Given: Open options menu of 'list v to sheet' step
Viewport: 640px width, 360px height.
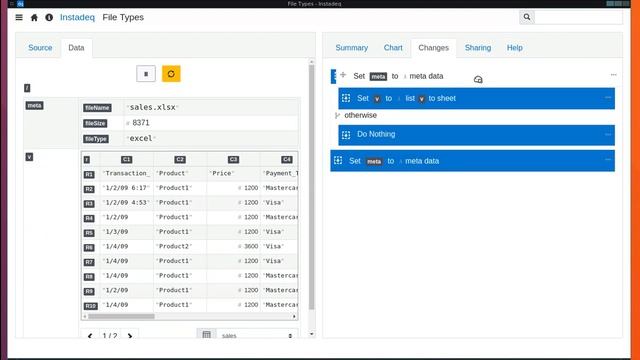Looking at the screenshot, I should 608,98.
